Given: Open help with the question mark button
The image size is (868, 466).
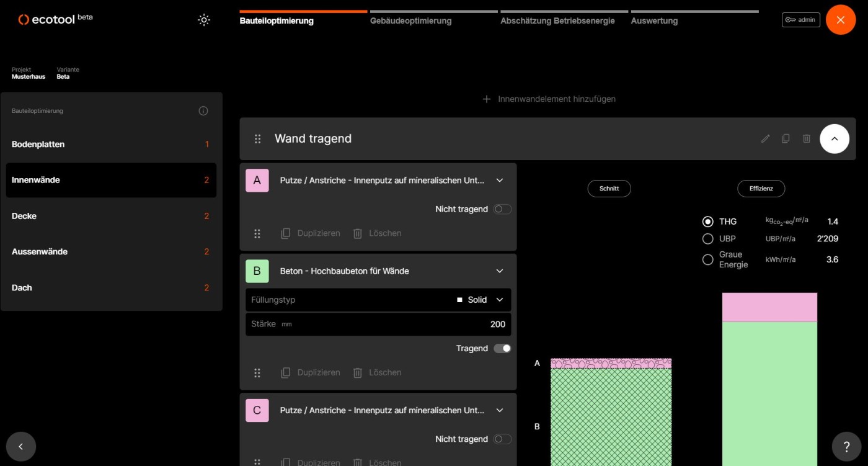Looking at the screenshot, I should pos(846,446).
